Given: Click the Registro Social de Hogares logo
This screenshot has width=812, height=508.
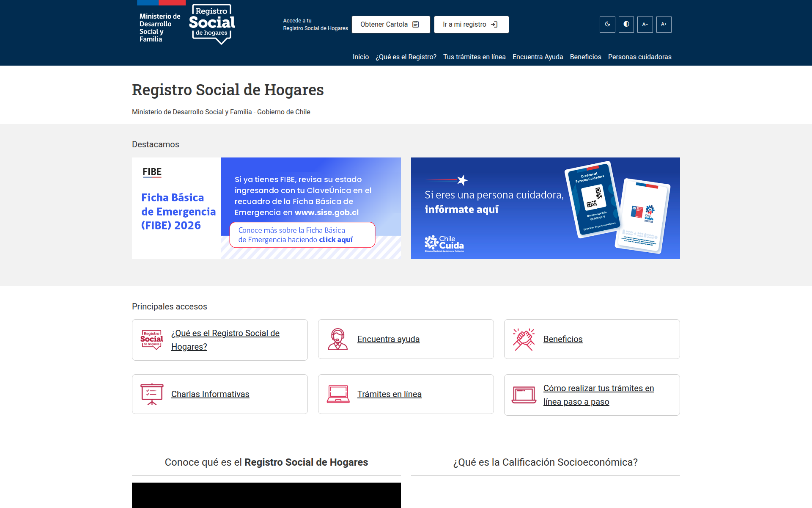Looking at the screenshot, I should (212, 24).
